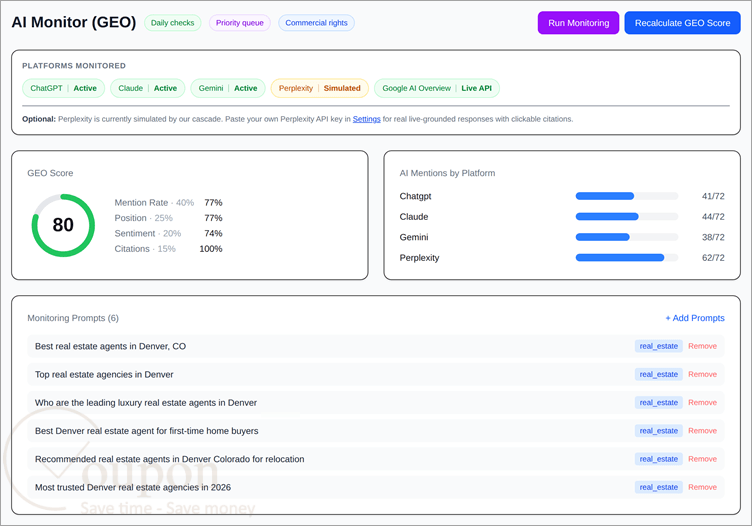The height and width of the screenshot is (526, 752).
Task: Click the ChatGPT Active platform chip
Action: click(x=63, y=88)
